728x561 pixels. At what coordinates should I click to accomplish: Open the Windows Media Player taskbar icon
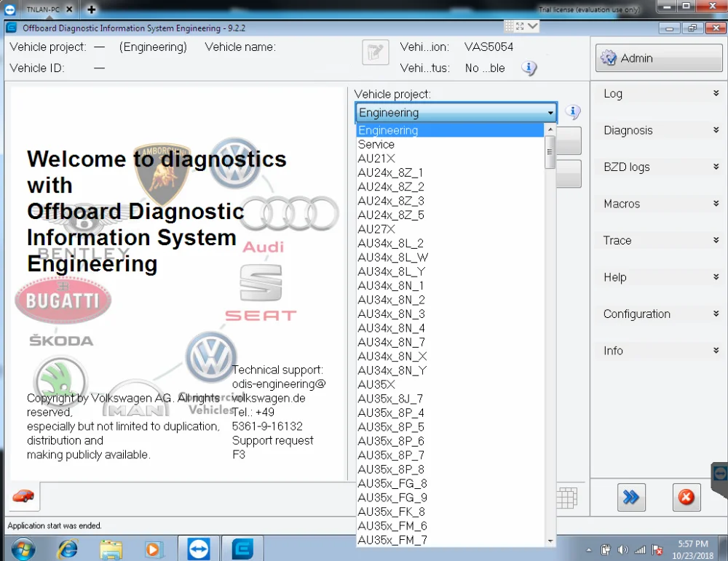153,549
